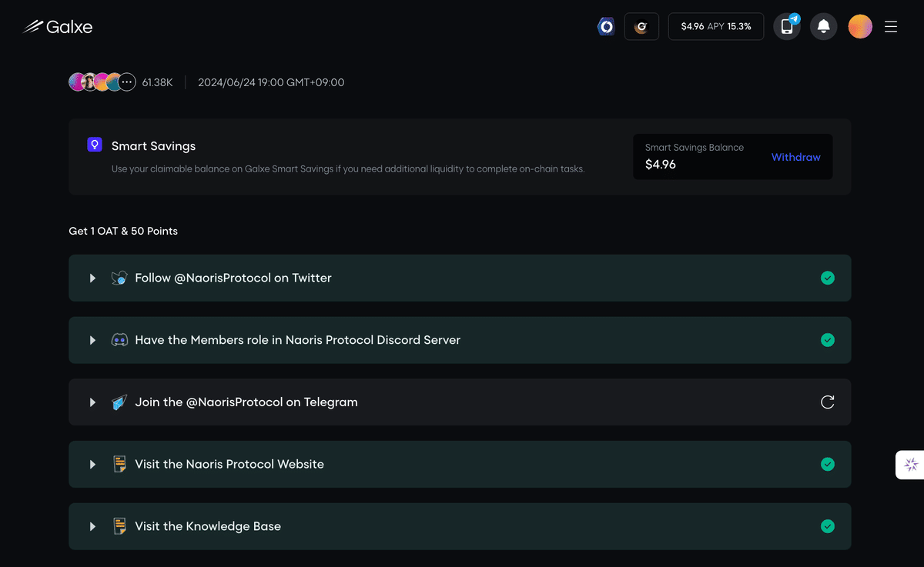
Task: Click Join the @NaorisProtocol on Telegram text
Action: pyautogui.click(x=246, y=402)
